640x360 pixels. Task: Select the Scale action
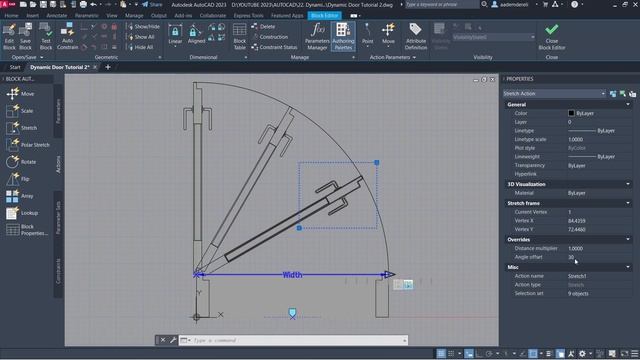coord(20,111)
